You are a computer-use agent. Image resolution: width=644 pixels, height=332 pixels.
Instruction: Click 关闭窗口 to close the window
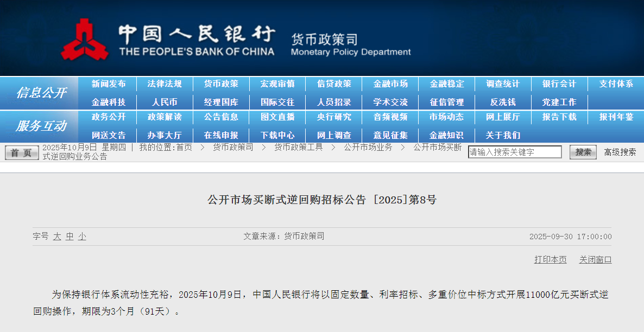(595, 260)
